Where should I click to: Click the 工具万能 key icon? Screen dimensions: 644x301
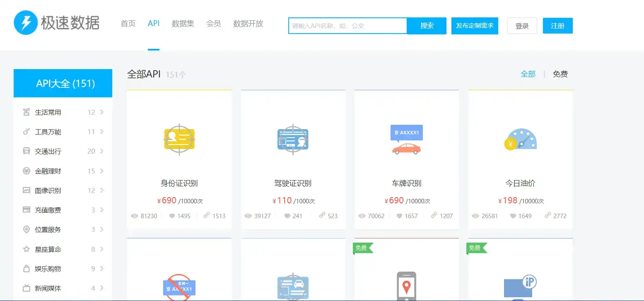click(x=27, y=132)
